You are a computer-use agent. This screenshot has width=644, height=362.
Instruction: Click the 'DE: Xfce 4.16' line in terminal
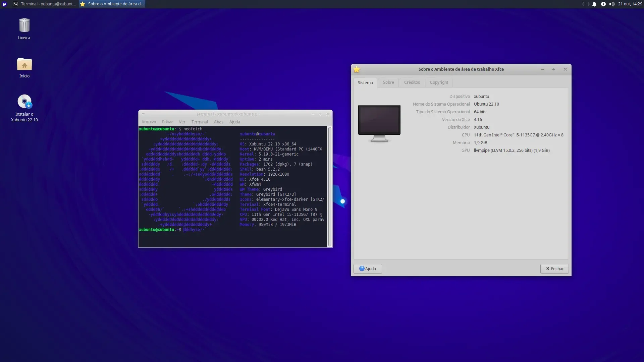click(x=255, y=179)
